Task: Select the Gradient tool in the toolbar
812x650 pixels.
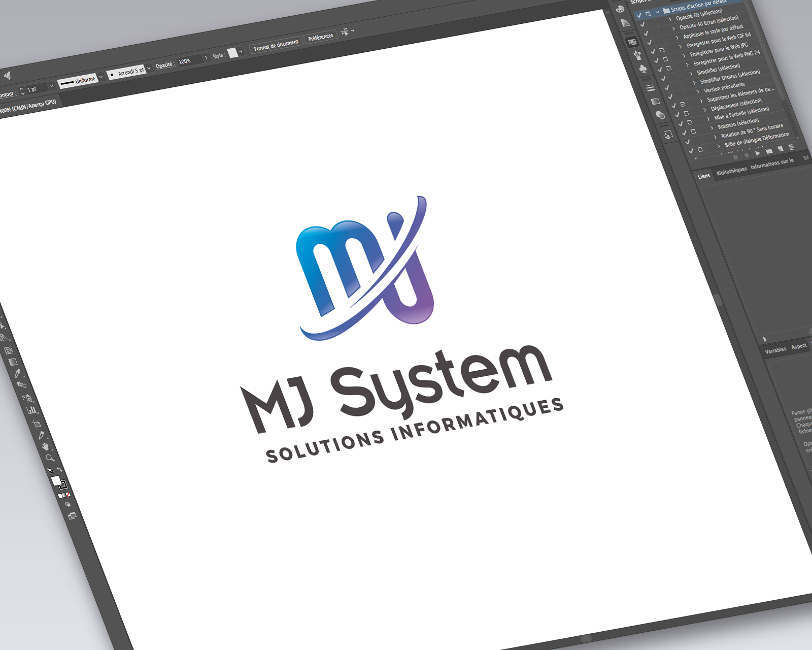Action: [x=13, y=362]
